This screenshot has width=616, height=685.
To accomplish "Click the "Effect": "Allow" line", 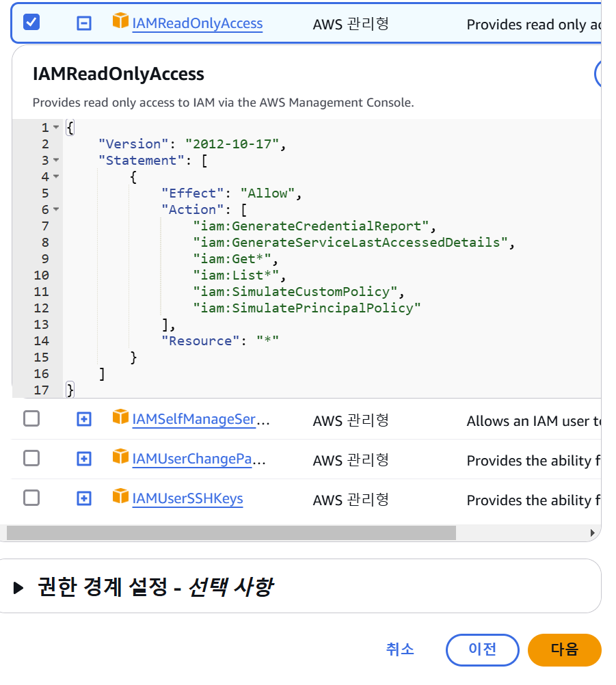I will [231, 193].
